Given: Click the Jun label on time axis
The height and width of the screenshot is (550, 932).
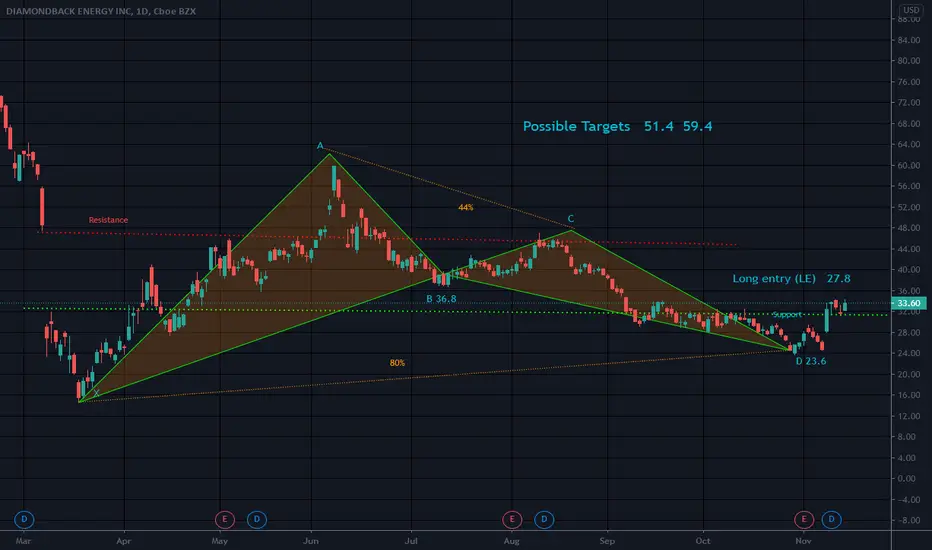Looking at the screenshot, I should click(x=311, y=540).
